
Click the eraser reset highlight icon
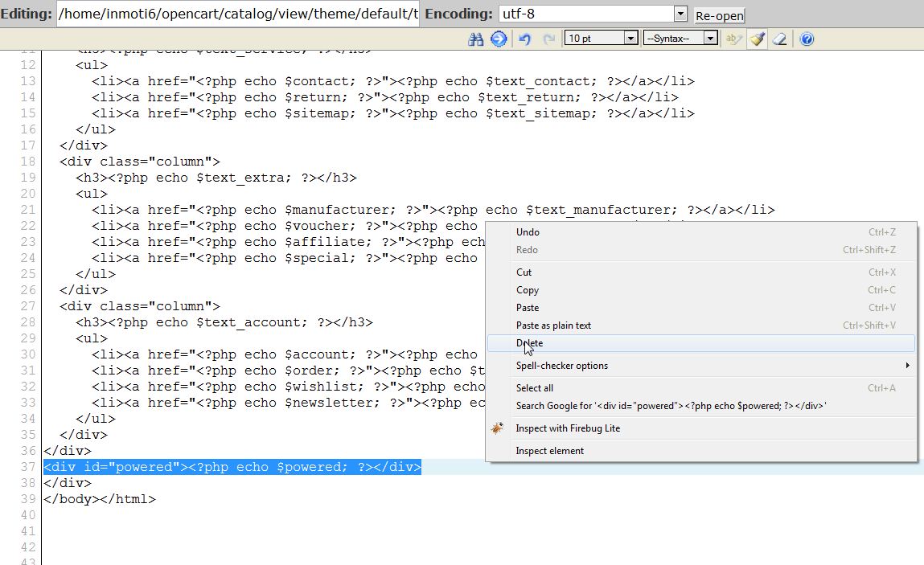pyautogui.click(x=779, y=39)
